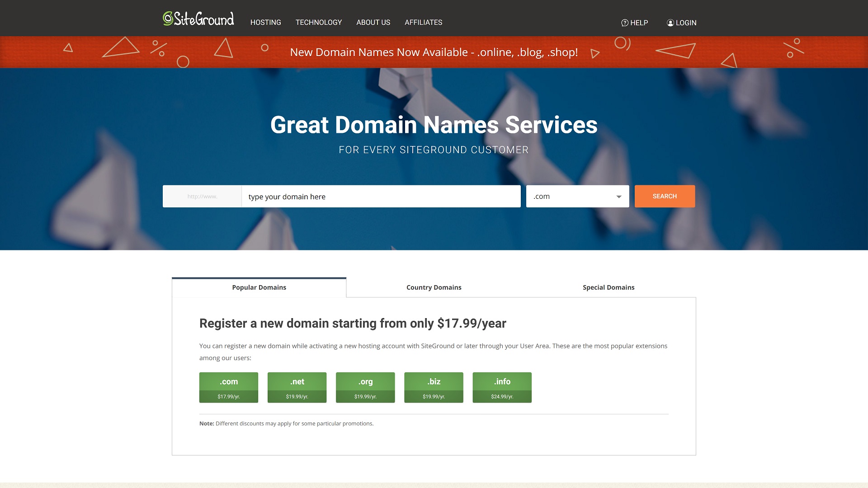This screenshot has width=868, height=488.
Task: Click the HELP link
Action: (635, 23)
